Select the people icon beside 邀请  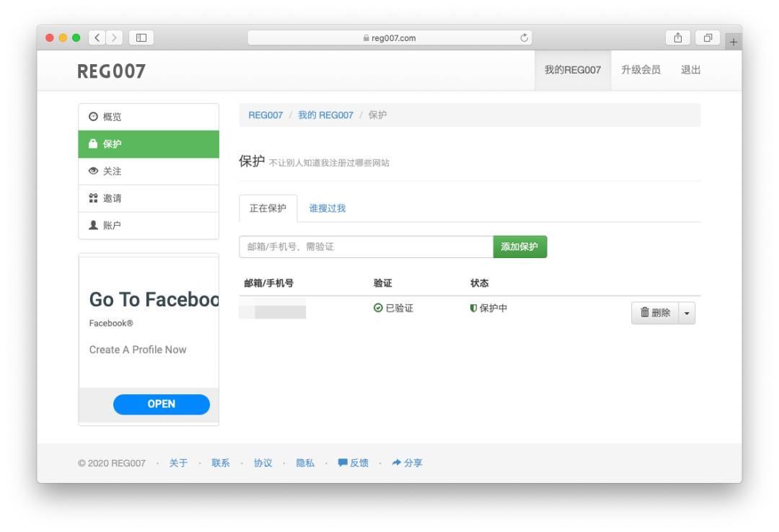[92, 198]
